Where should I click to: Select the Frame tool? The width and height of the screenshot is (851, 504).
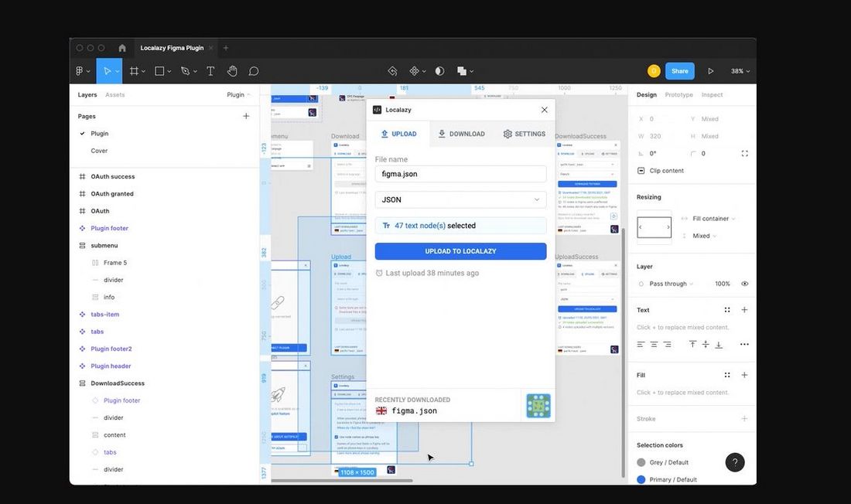pyautogui.click(x=134, y=71)
